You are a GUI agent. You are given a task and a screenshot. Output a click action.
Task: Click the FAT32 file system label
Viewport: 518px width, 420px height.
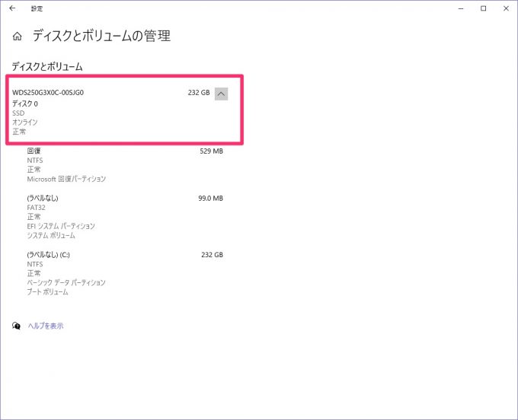[36, 208]
